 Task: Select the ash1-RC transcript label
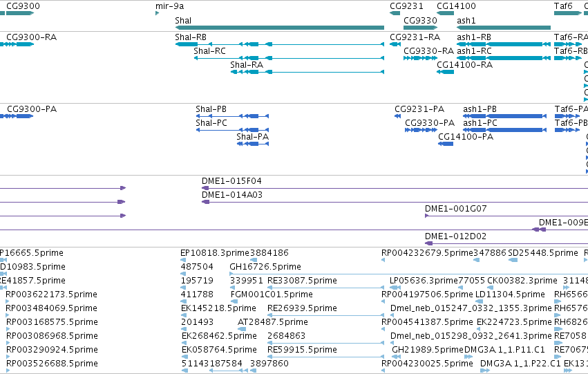474,51
